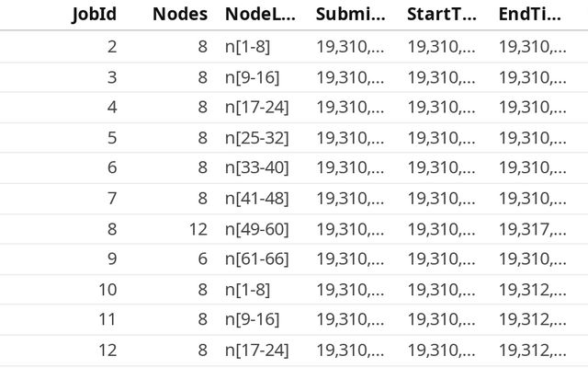This screenshot has height=368, width=588.
Task: Click the JobId 11 cell
Action: pyautogui.click(x=107, y=319)
